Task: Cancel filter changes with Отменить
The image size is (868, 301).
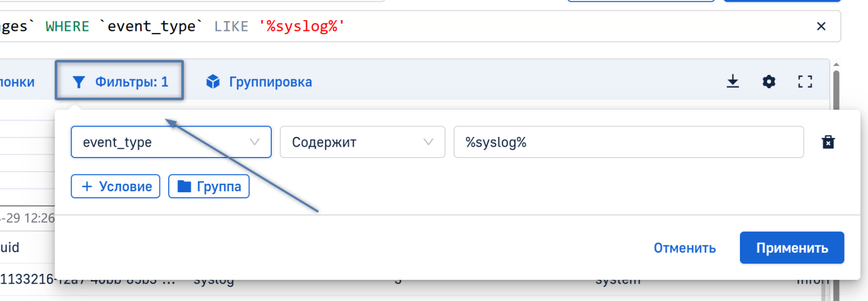Action: (x=685, y=248)
